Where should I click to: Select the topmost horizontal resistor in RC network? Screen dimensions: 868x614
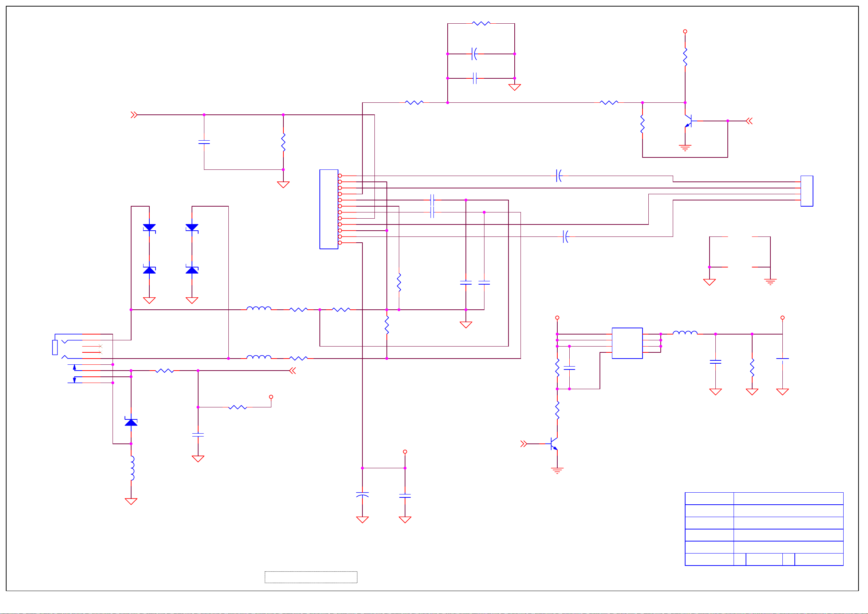coord(481,23)
